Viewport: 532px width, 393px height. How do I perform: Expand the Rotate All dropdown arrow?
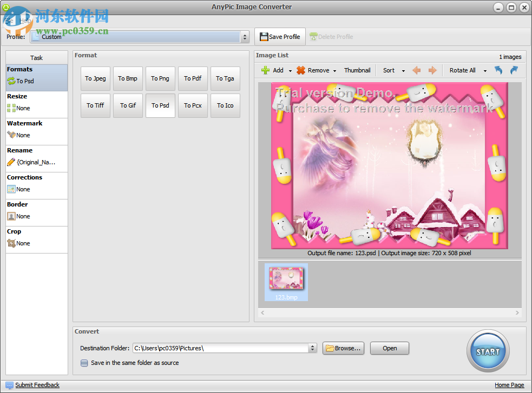485,70
